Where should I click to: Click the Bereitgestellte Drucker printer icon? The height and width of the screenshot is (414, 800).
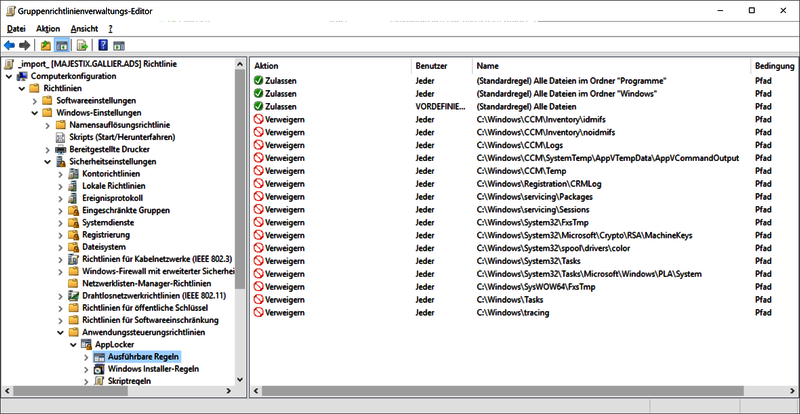tap(61, 150)
